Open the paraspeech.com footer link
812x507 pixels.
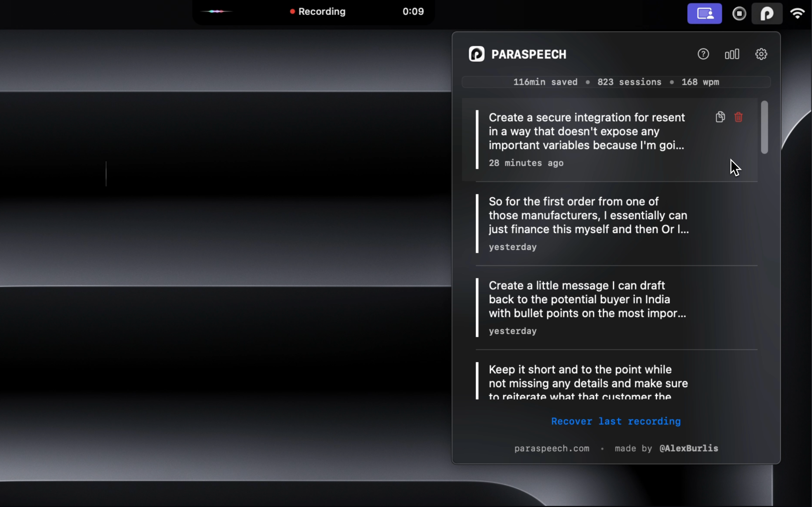(x=551, y=448)
